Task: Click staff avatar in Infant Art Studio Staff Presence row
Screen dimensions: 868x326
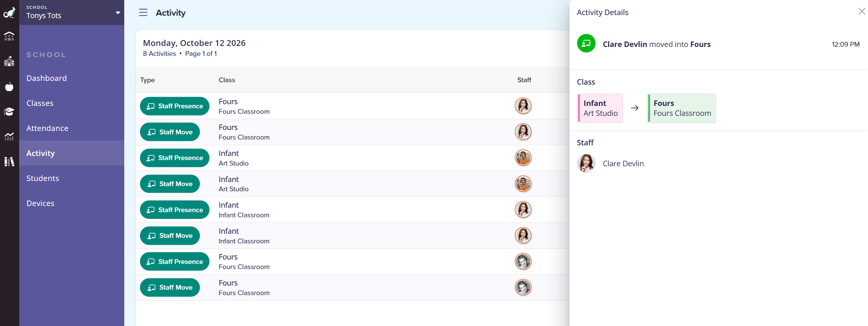Action: [x=523, y=158]
